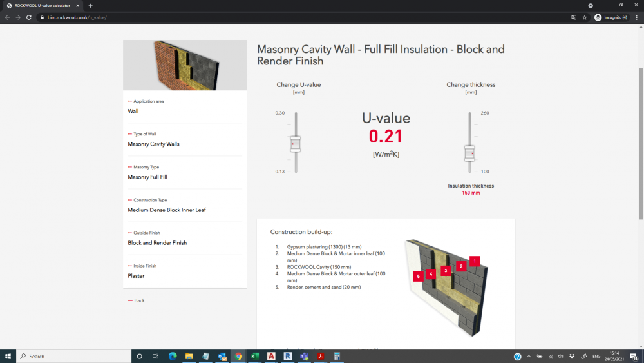
Task: Click the 'Gypsum plastering (1300) (13 mm)' entry
Action: 324,247
